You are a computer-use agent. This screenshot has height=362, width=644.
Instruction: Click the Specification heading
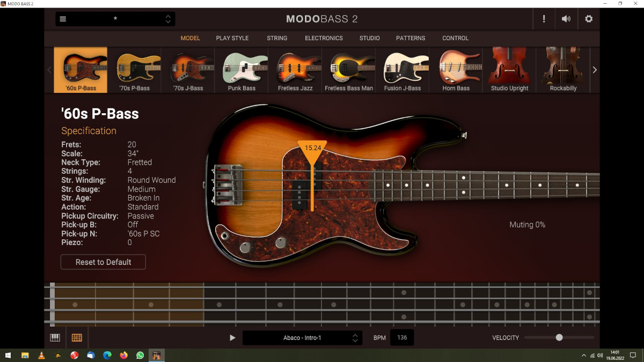pyautogui.click(x=89, y=131)
